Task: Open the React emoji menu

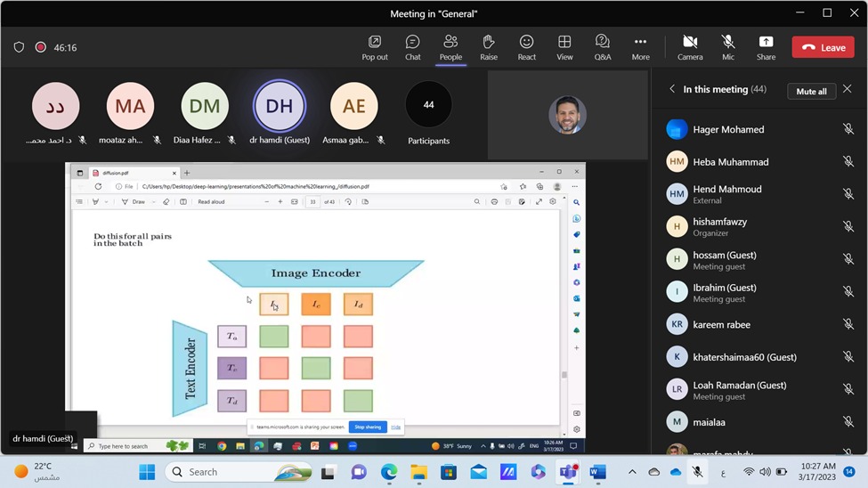Action: tap(527, 47)
